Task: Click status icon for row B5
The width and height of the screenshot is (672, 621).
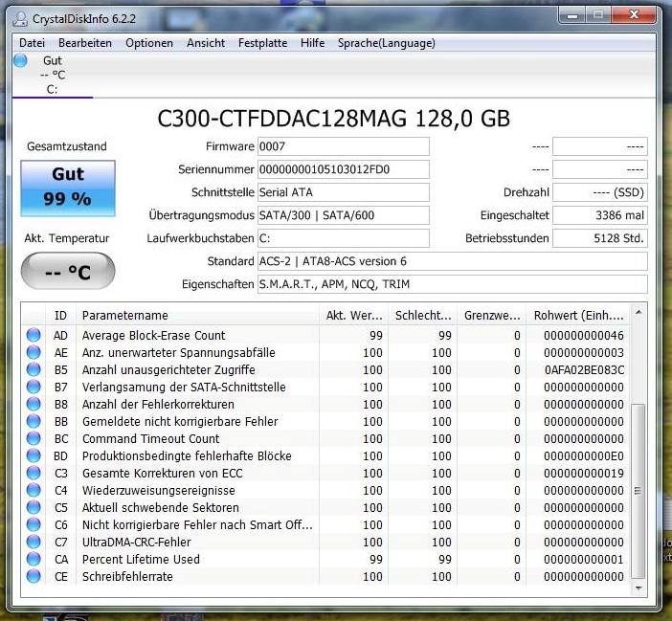Action: (x=34, y=369)
